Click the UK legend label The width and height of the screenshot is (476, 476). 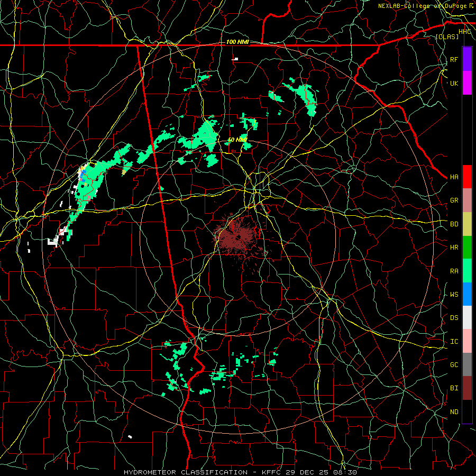(454, 83)
